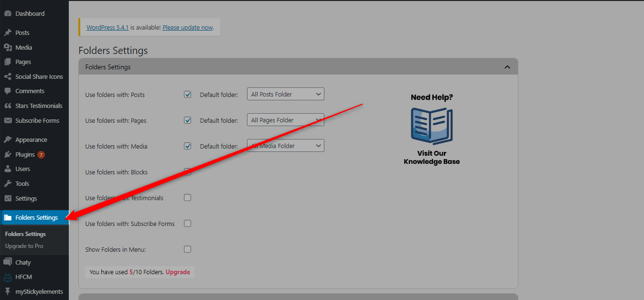Enable Use folders with Subscribe Forms
The height and width of the screenshot is (300, 644).
(188, 223)
